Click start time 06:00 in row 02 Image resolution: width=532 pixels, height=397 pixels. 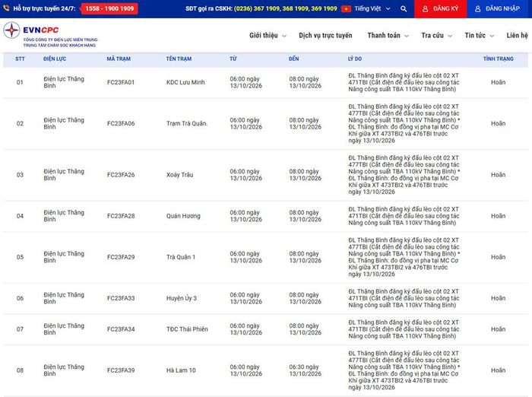246,124
